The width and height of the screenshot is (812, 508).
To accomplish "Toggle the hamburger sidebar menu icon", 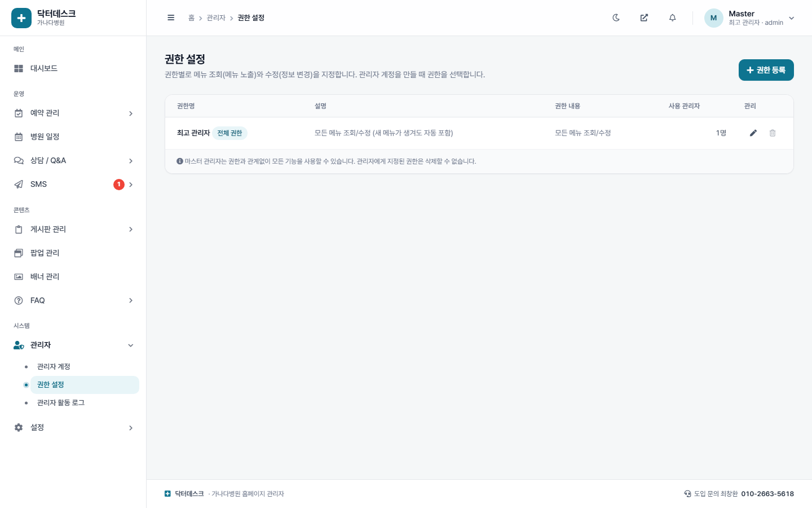I will click(171, 17).
